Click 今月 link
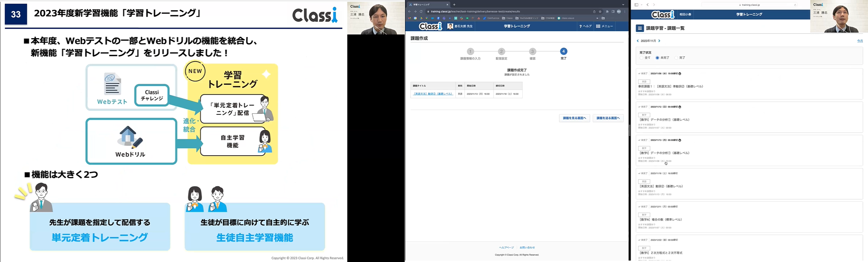 click(860, 41)
